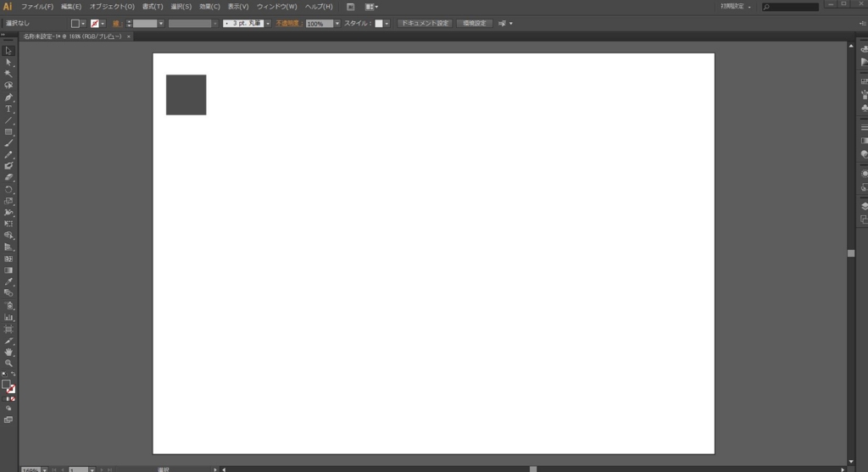Open the ウィンドウ(W) menu
Screen dimensions: 868x472
coord(277,7)
